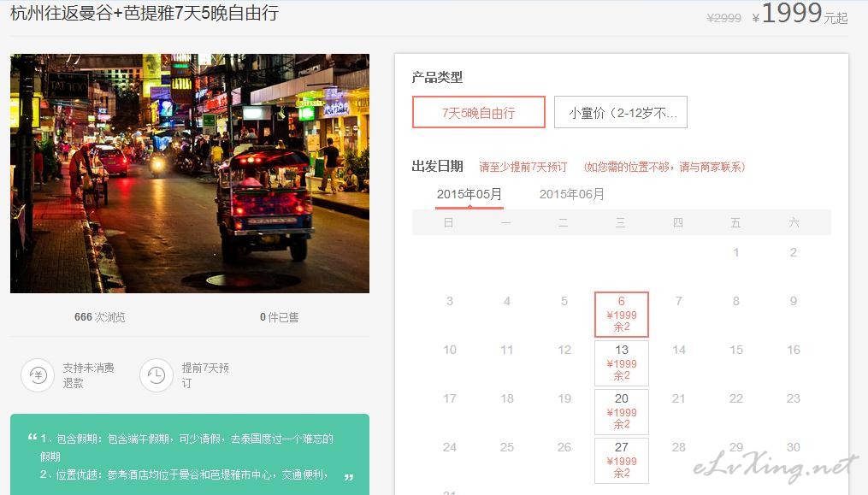Click the 支持未消费退款 label
868x495 pixels.
coord(89,375)
